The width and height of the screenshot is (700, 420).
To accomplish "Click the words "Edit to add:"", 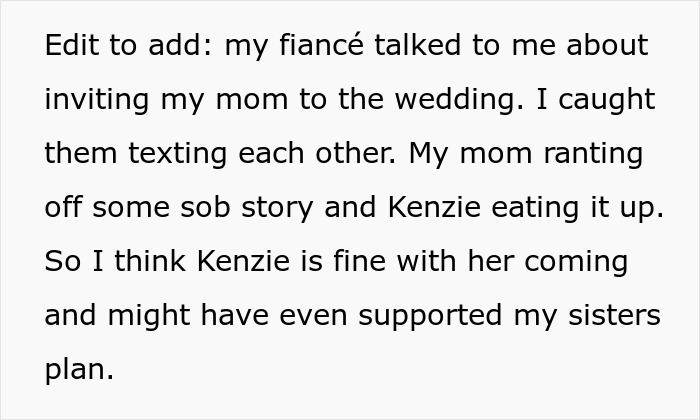I will tap(124, 46).
